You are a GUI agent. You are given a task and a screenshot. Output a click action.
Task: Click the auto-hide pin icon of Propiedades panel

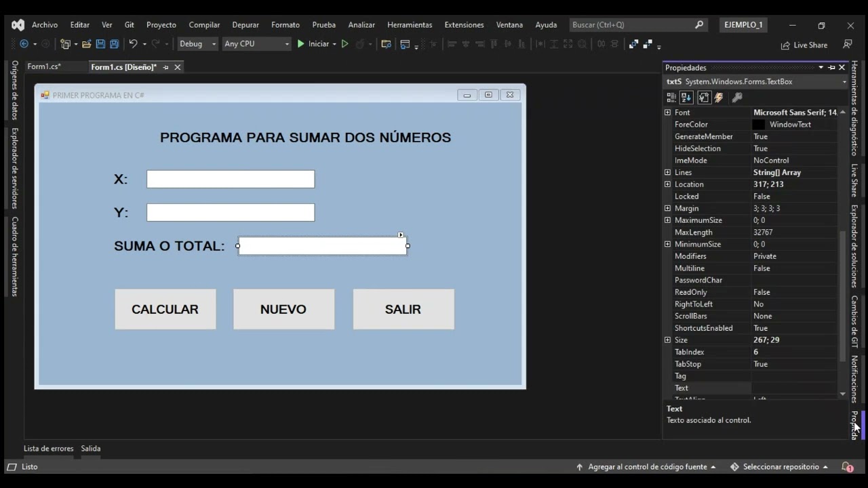click(x=832, y=68)
